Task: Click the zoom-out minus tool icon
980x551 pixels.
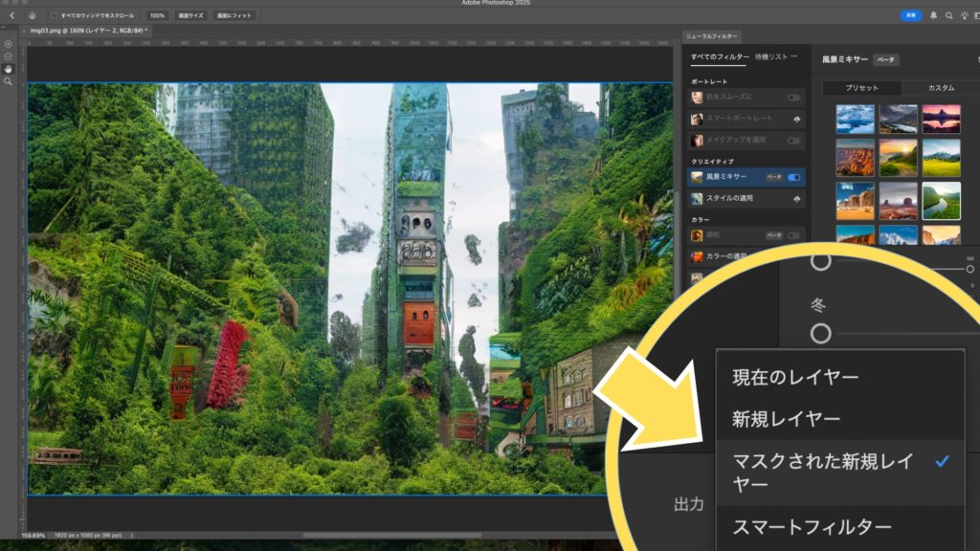Action: [8, 56]
